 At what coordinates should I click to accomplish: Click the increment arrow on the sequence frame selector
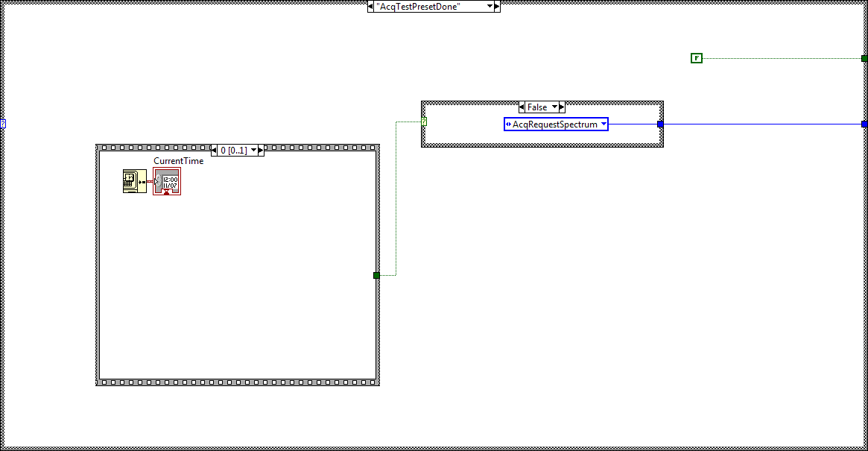260,149
